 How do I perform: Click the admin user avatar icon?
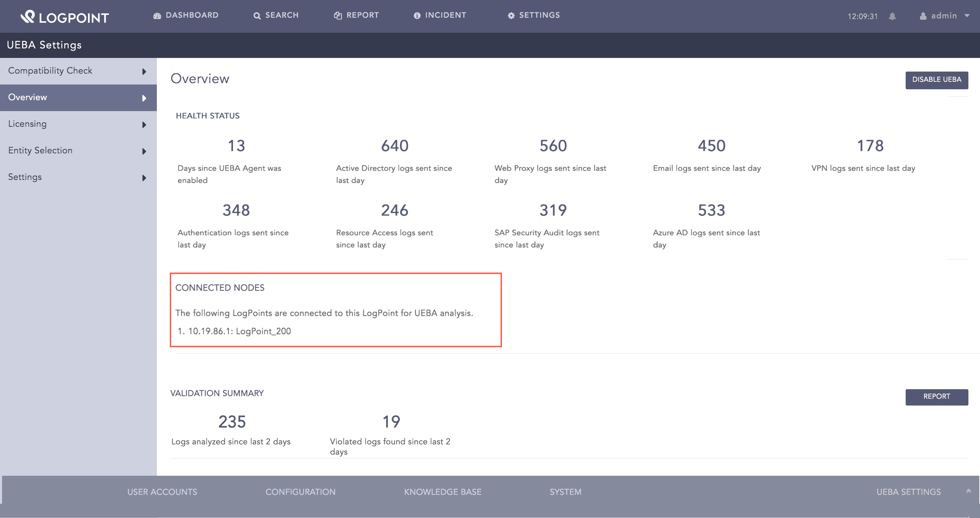[x=923, y=16]
